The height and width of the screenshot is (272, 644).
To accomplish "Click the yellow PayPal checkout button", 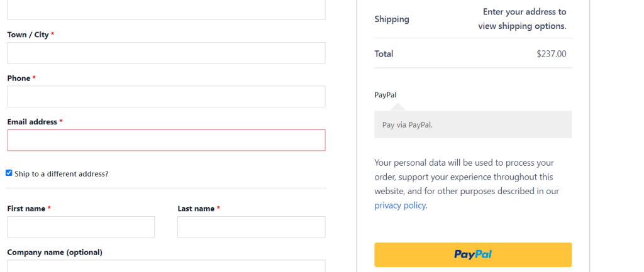I will [473, 255].
